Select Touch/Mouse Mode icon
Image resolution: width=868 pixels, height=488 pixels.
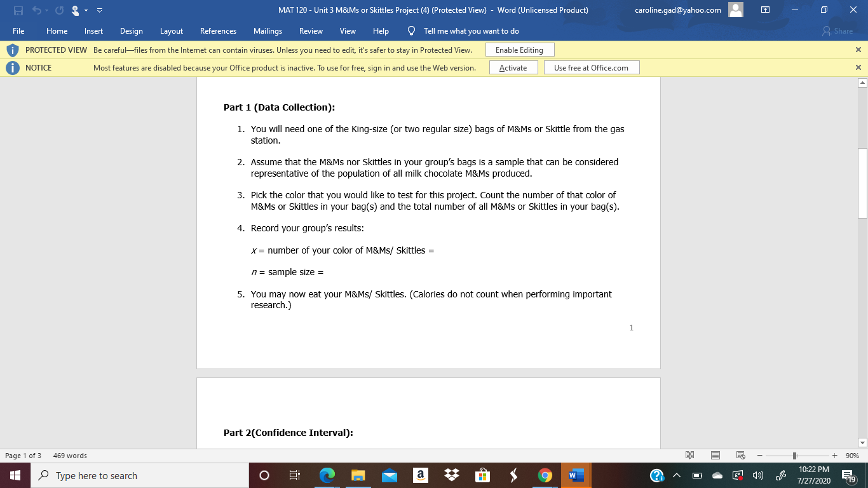[x=76, y=10]
